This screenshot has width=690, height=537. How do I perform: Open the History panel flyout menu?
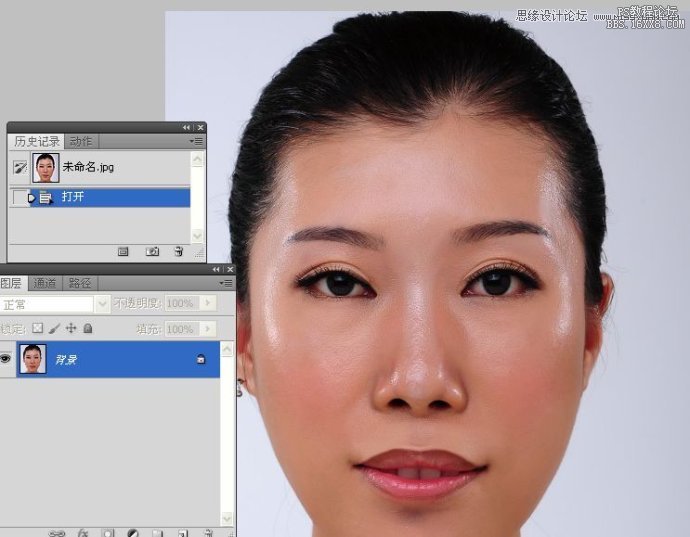point(197,142)
